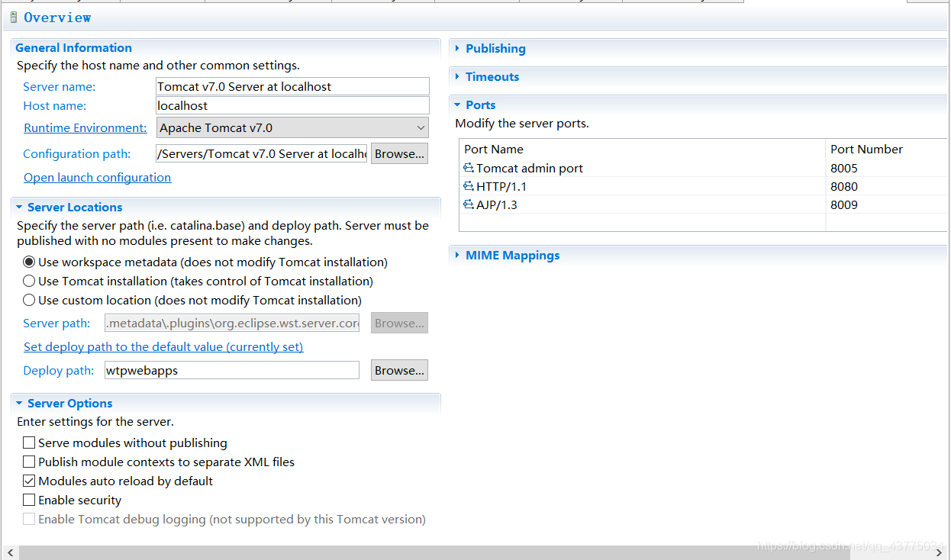The height and width of the screenshot is (560, 951).
Task: Click the HTTP/1.1 port icon
Action: pos(469,186)
